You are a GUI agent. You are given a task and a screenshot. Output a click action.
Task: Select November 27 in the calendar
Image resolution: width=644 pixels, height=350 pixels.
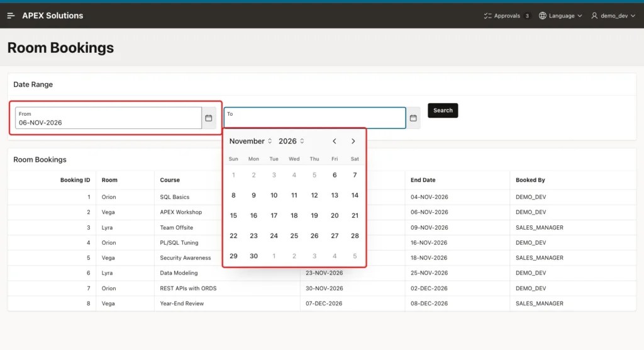coord(335,235)
